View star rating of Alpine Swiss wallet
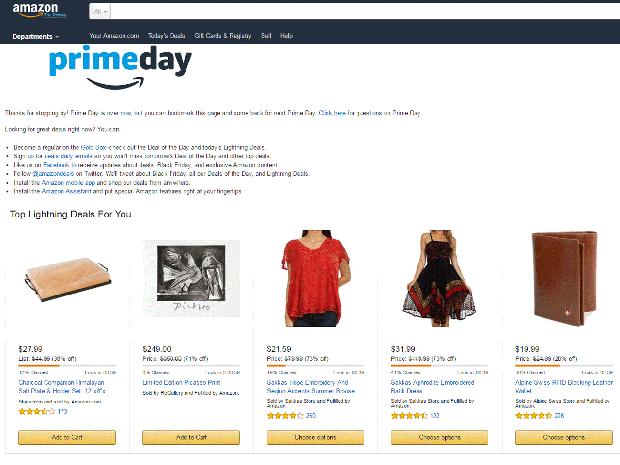This screenshot has width=620, height=465. 533,416
